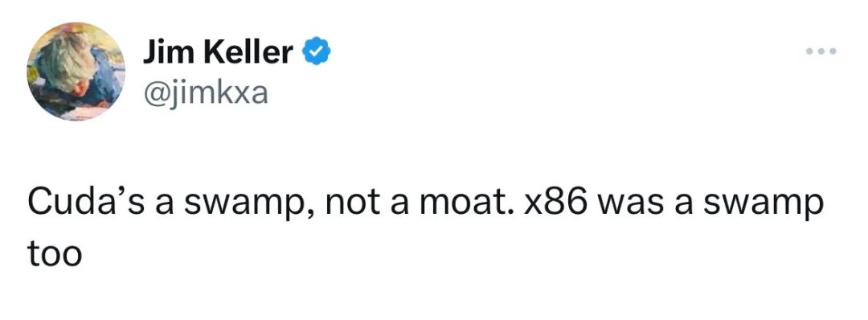Click the middle dot of the options icon
Image resolution: width=868 pixels, height=320 pixels.
click(821, 51)
